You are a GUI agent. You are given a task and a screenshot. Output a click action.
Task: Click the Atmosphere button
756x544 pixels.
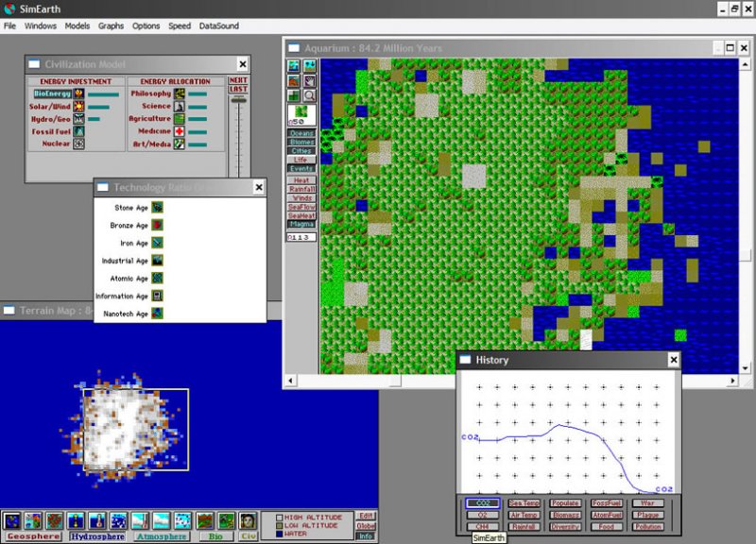pyautogui.click(x=161, y=536)
